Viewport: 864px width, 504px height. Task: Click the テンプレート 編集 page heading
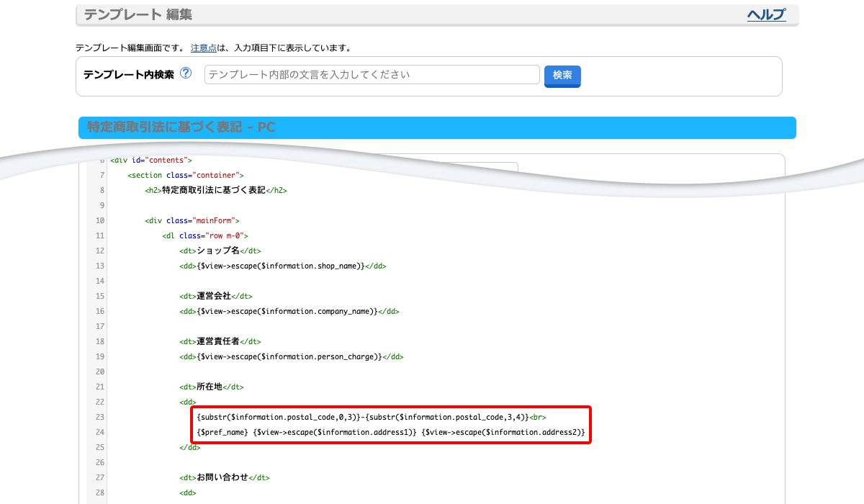coord(138,15)
